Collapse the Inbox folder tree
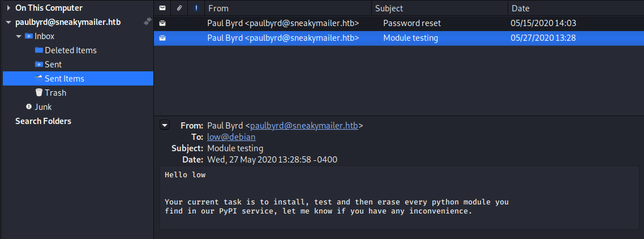 (19, 36)
